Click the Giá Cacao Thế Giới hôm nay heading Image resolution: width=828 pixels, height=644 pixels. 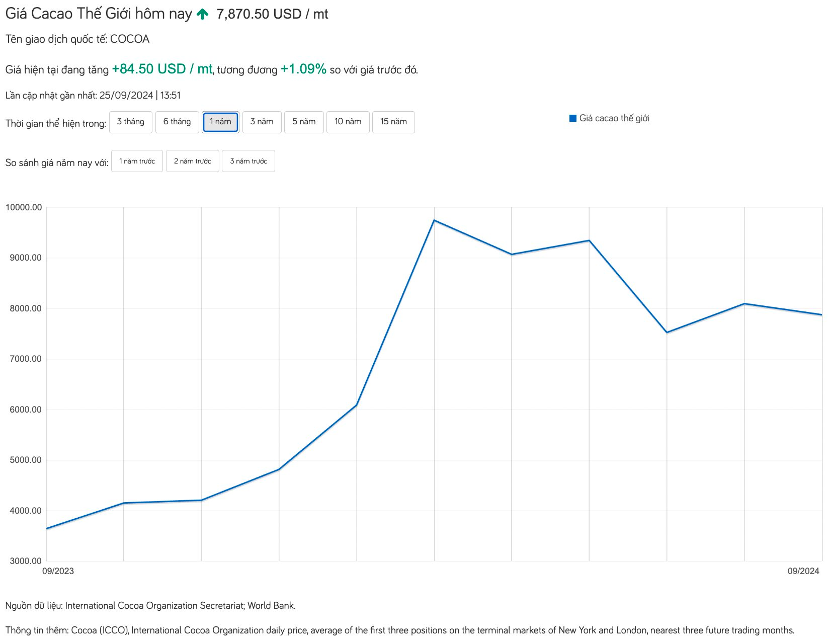[99, 14]
